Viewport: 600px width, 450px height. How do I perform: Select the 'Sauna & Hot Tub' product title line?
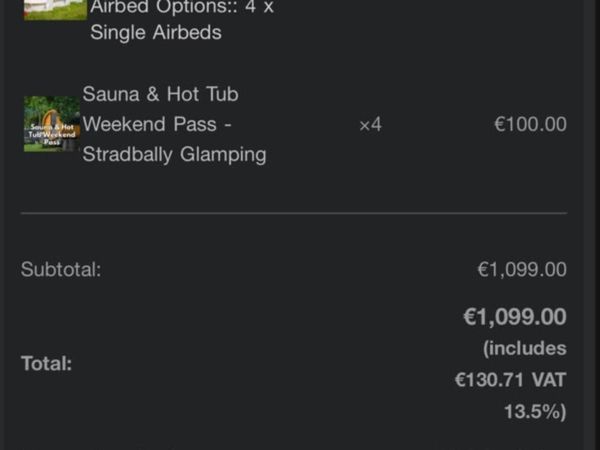tap(160, 94)
